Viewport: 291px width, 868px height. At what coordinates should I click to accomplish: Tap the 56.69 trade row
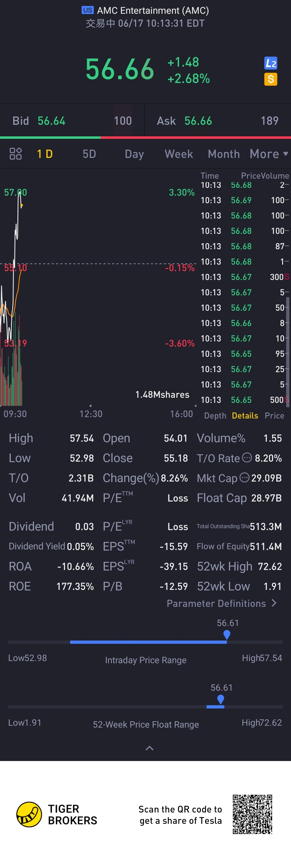pos(245,200)
